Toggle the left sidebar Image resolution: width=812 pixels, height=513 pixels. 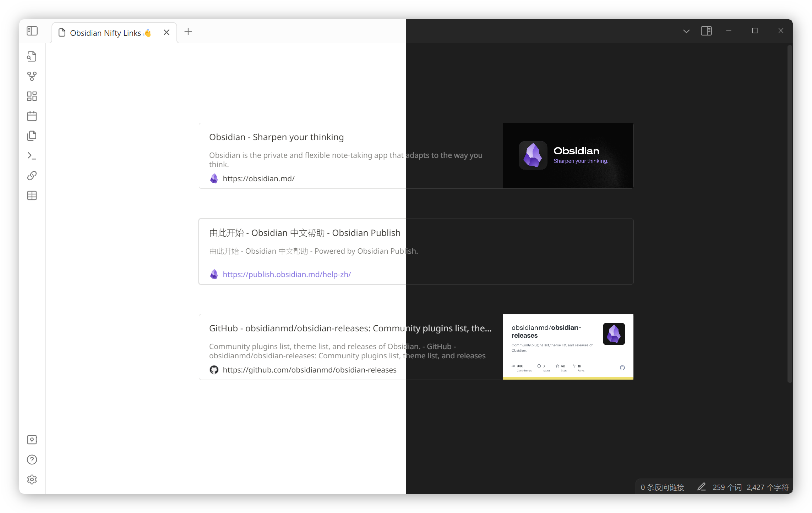32,31
